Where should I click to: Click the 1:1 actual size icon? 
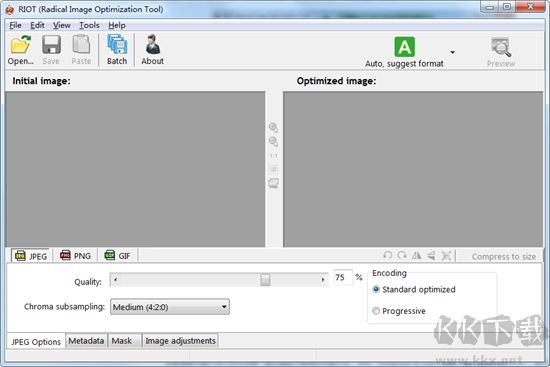tap(274, 155)
